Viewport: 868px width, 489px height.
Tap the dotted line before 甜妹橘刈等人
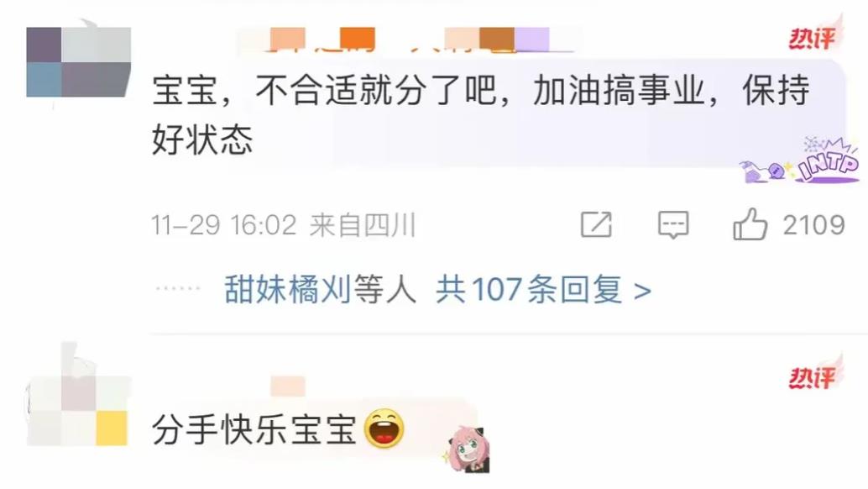[x=178, y=288]
